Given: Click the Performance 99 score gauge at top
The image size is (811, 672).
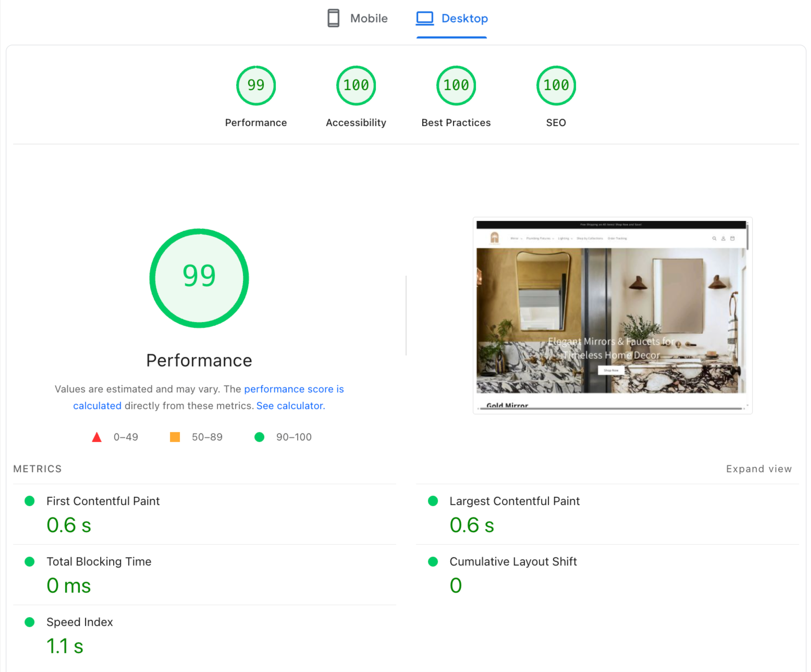Looking at the screenshot, I should pyautogui.click(x=256, y=85).
